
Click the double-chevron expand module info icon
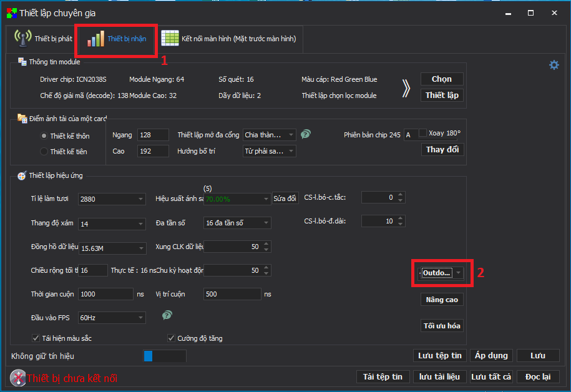(406, 88)
